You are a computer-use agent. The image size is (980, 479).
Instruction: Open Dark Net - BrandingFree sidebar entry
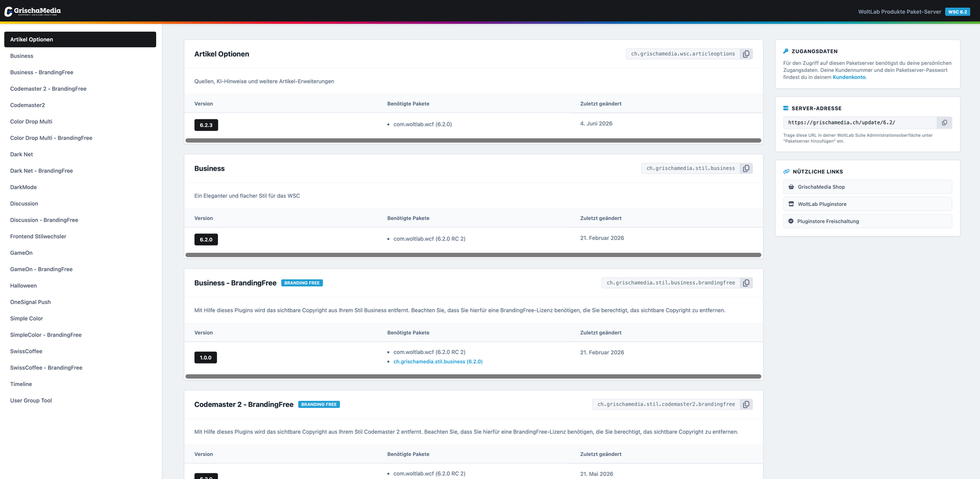(x=80, y=171)
